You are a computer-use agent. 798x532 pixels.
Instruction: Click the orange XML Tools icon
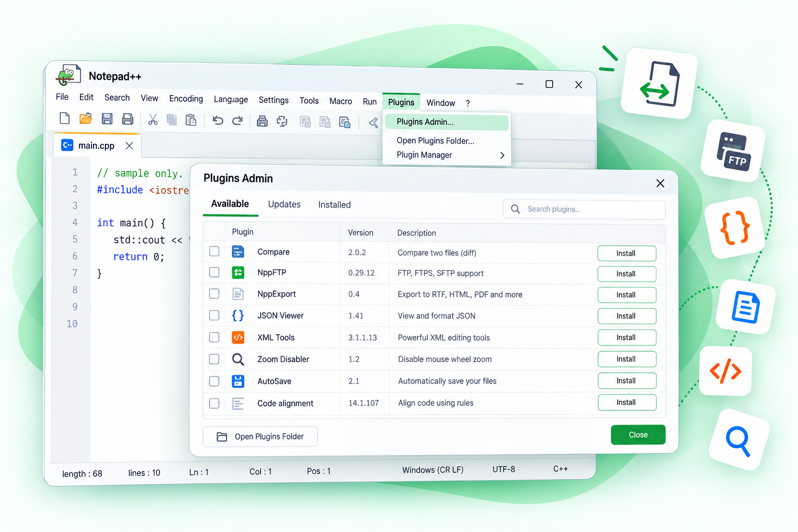coord(238,337)
